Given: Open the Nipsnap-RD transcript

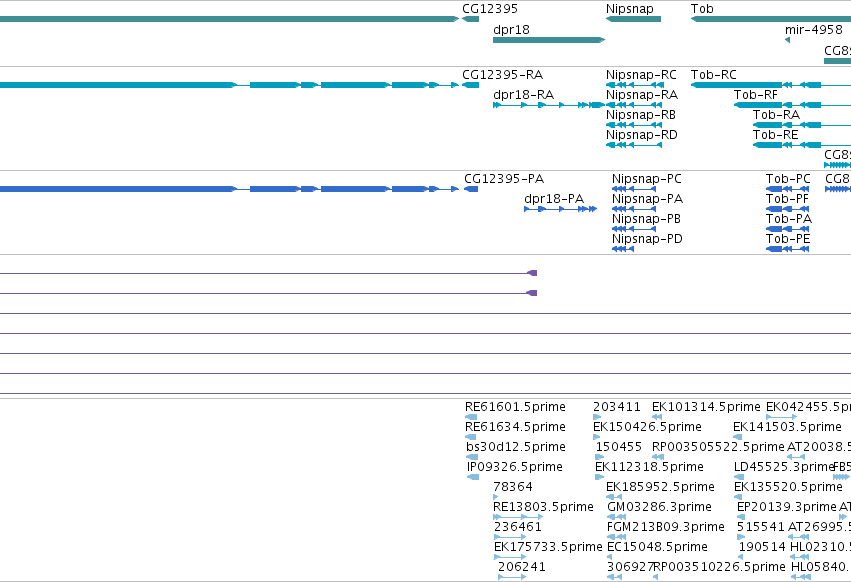Looking at the screenshot, I should (642, 135).
